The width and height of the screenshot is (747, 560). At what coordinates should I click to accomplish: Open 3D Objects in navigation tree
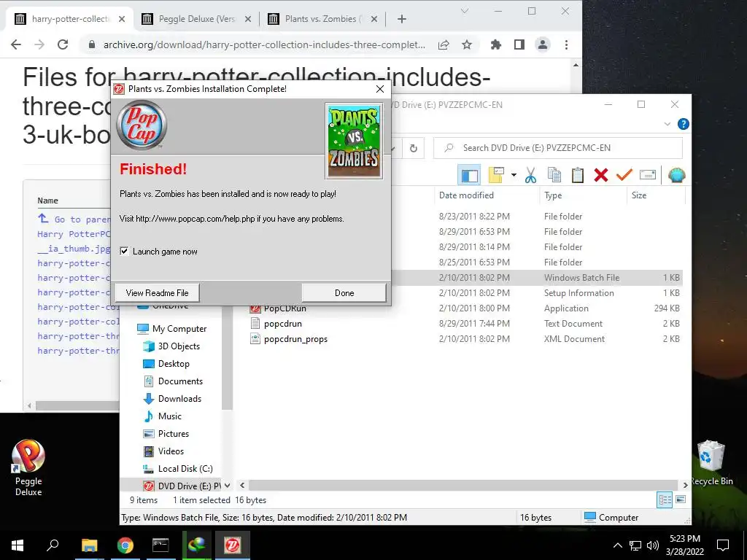(179, 346)
